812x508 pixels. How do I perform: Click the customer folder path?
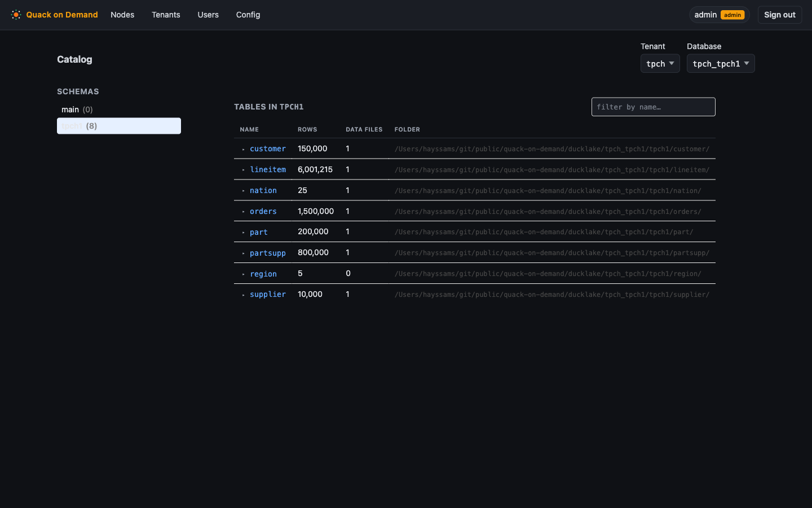pyautogui.click(x=552, y=149)
